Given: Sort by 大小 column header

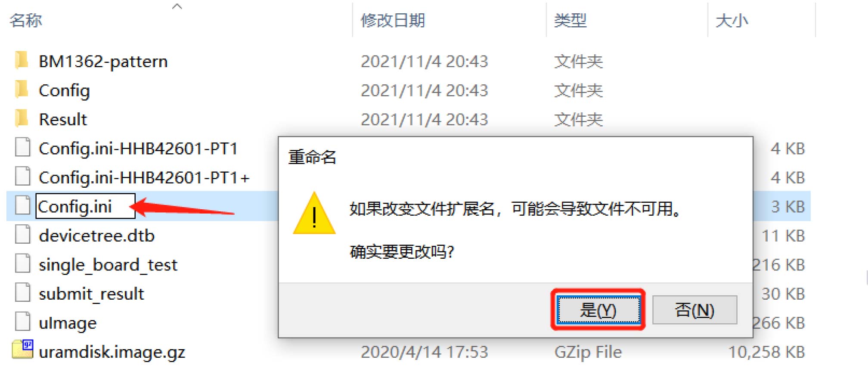Looking at the screenshot, I should click(x=732, y=20).
